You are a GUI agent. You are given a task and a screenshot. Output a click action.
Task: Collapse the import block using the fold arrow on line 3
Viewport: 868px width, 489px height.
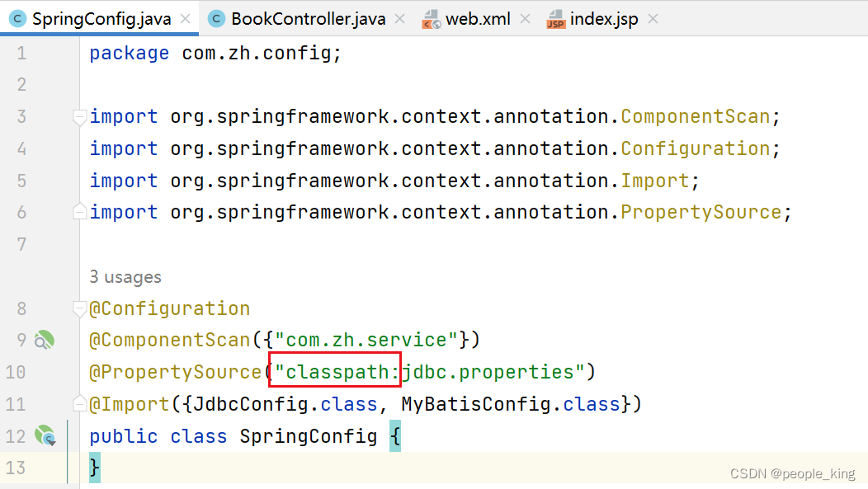[x=78, y=116]
